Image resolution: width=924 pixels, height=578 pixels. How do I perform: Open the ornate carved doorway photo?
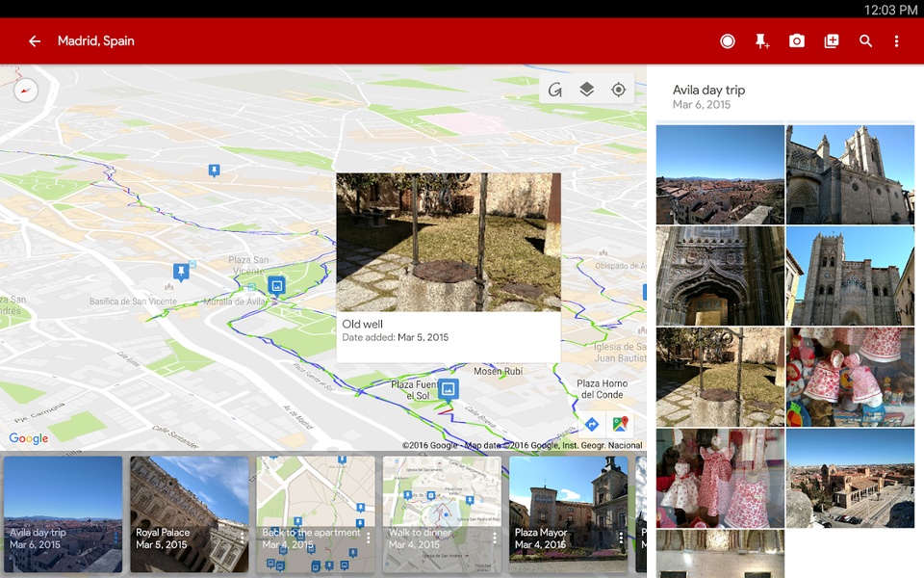point(720,276)
